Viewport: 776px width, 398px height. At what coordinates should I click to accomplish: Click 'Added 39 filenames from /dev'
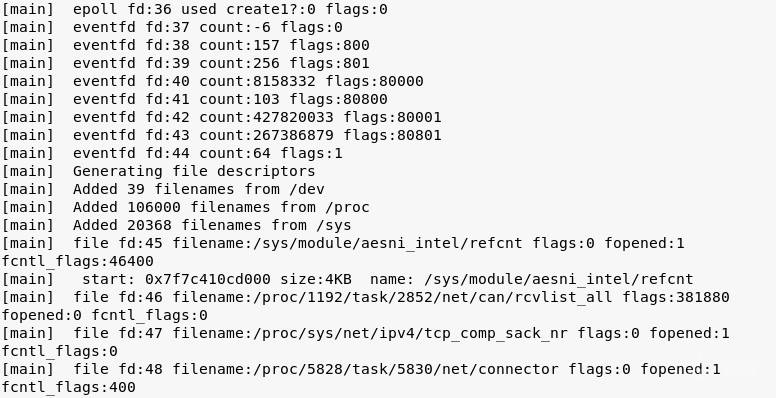[199, 189]
